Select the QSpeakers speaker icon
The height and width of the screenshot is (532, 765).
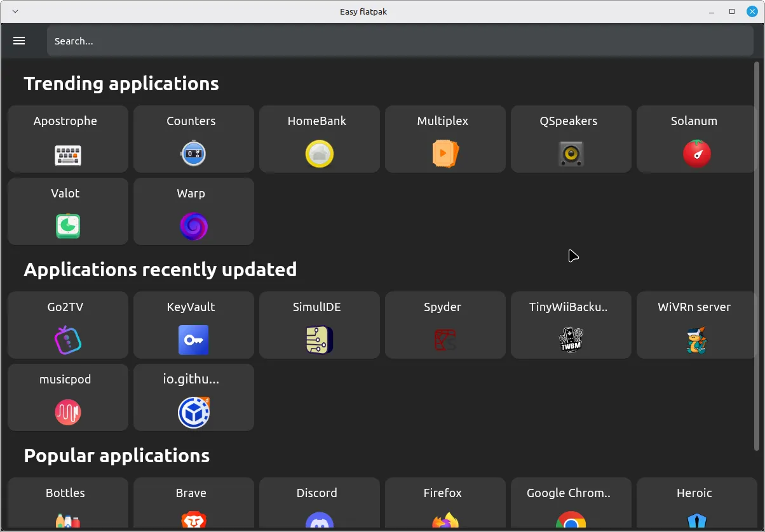(571, 154)
